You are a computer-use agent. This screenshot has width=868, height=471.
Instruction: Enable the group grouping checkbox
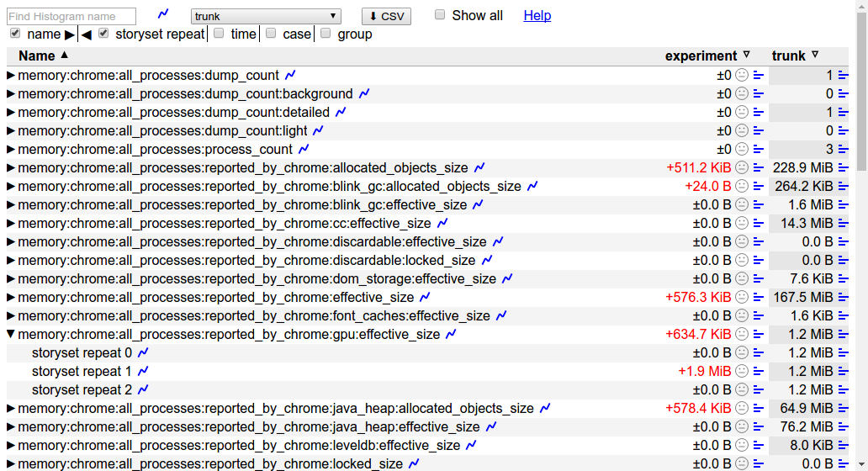coord(325,33)
